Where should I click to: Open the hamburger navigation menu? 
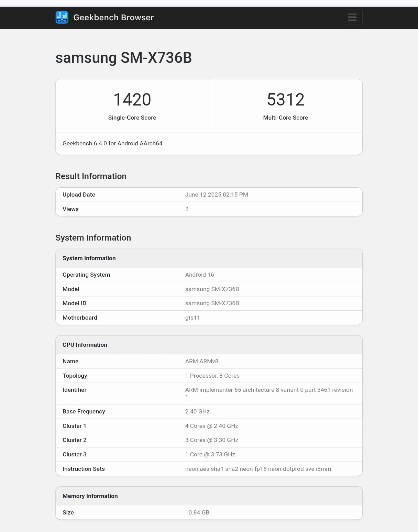pyautogui.click(x=352, y=17)
